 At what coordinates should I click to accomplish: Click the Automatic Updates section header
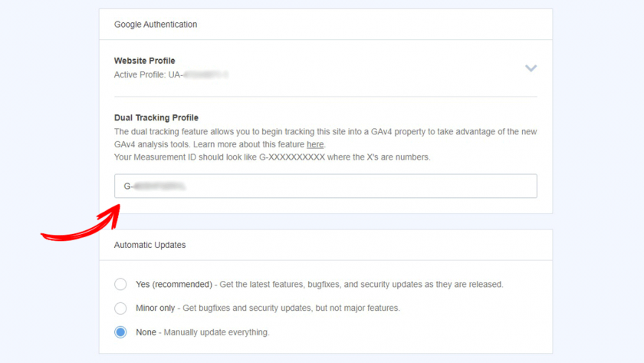point(149,245)
